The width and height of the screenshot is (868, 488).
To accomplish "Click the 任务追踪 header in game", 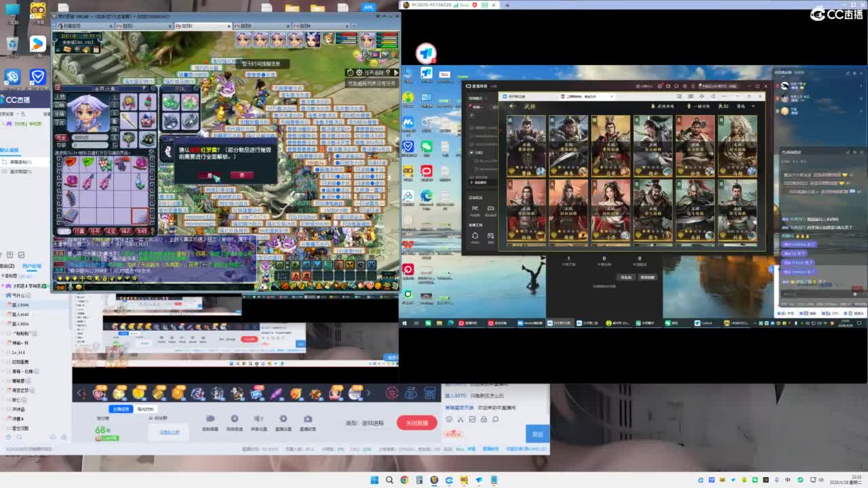I will pyautogui.click(x=374, y=72).
